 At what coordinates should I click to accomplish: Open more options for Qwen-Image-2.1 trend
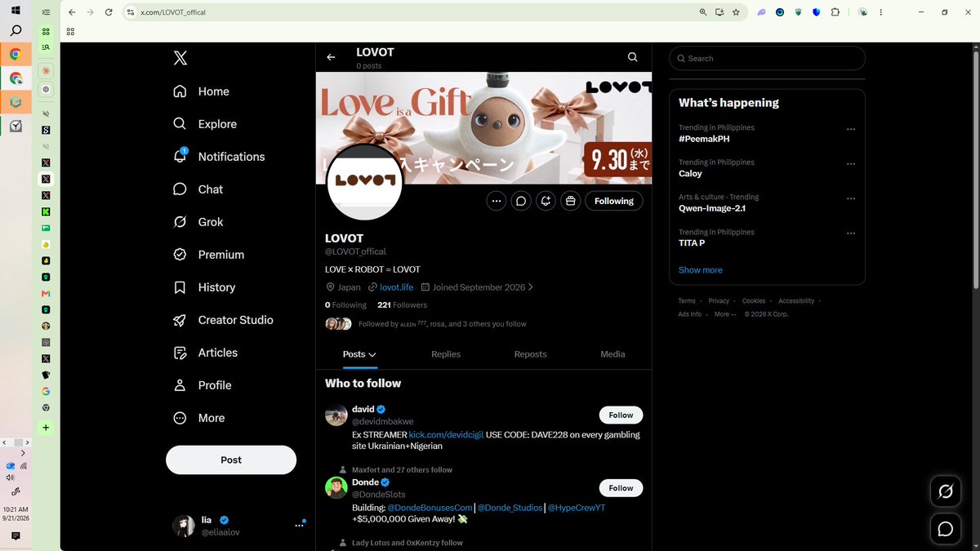(x=851, y=198)
